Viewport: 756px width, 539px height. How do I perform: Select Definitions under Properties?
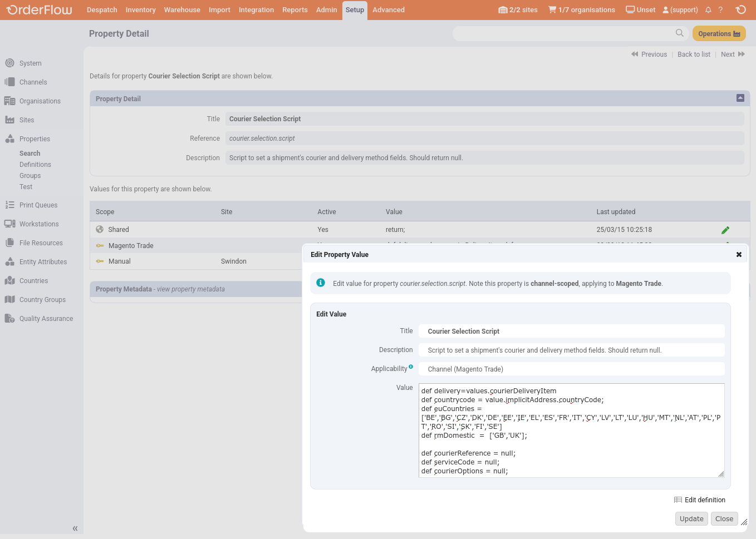(35, 165)
